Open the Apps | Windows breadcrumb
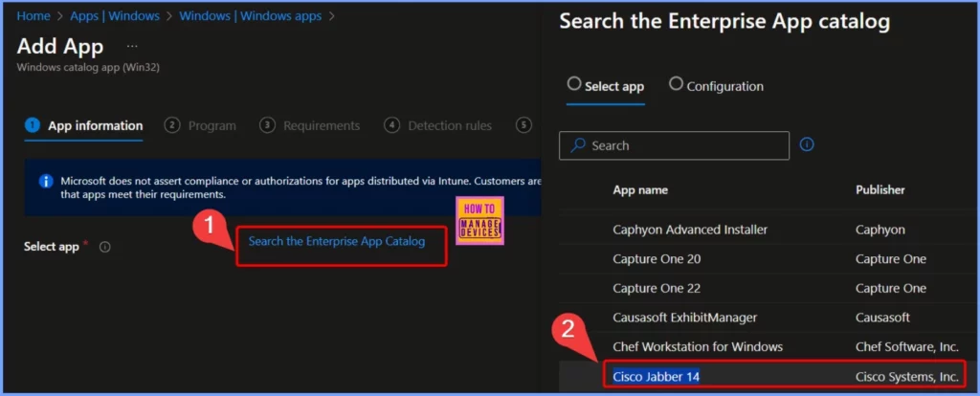 115,16
